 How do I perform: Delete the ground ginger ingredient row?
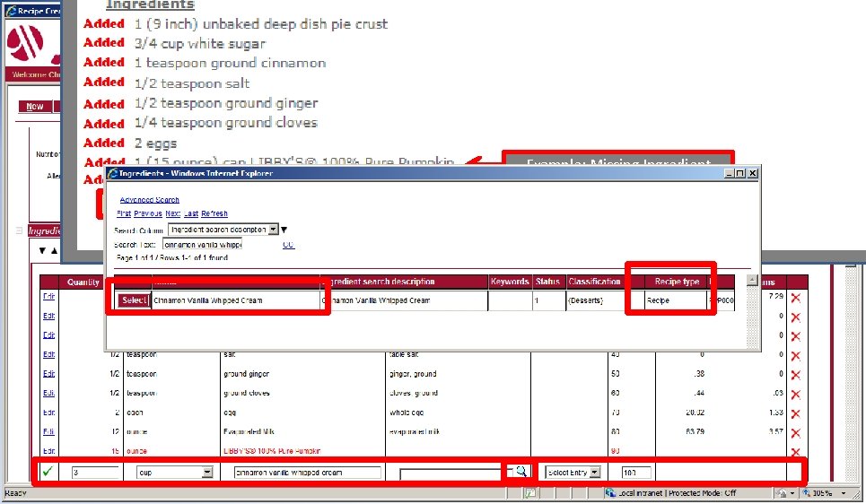796,376
